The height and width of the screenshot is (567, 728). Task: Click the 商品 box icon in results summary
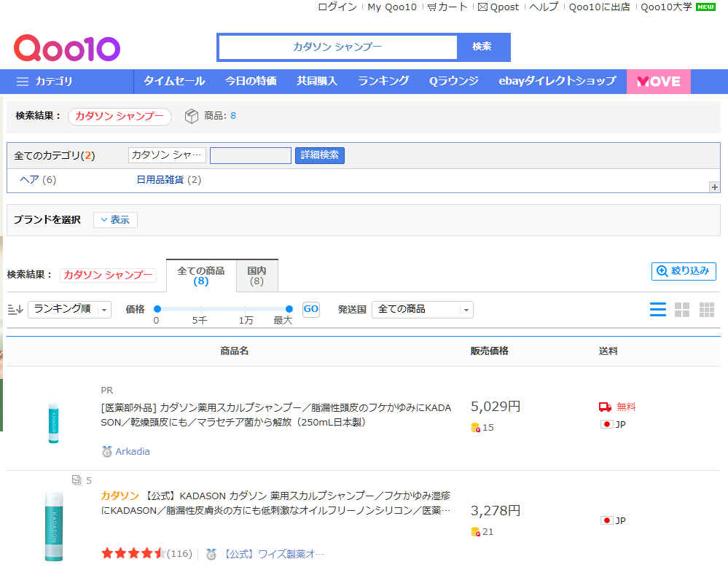(x=191, y=116)
